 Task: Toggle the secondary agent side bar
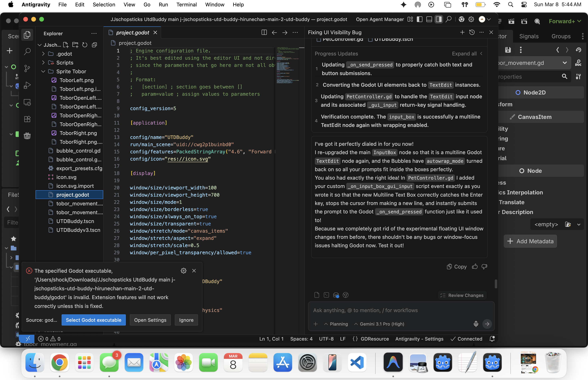tap(439, 19)
